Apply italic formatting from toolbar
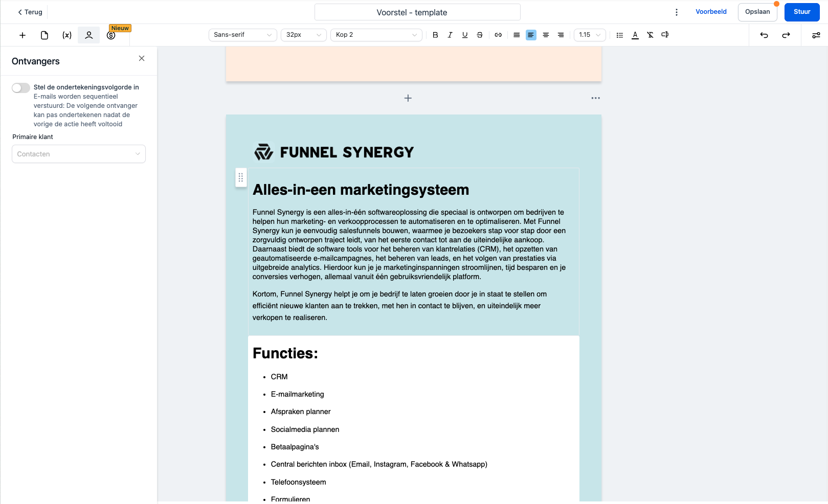Viewport: 828px width, 504px height. (x=450, y=35)
